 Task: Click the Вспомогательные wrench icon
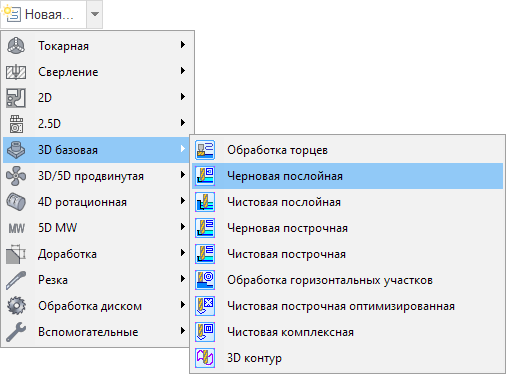(16, 332)
